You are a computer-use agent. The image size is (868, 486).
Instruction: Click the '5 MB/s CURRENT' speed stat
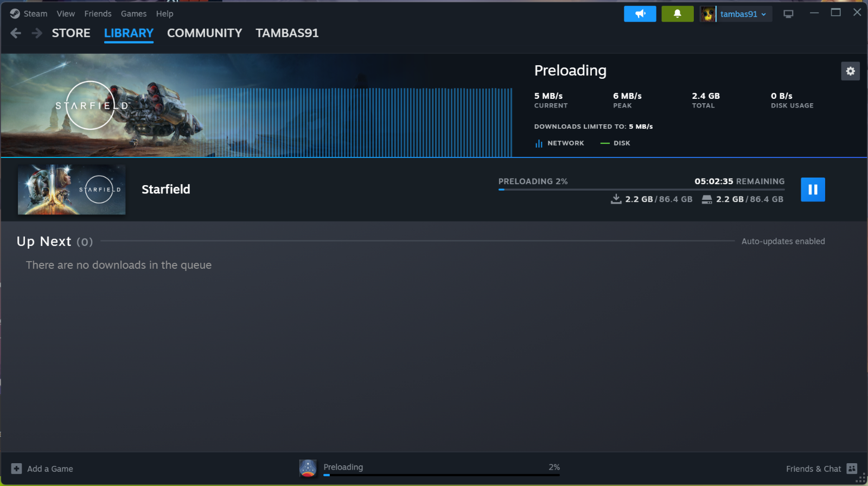pyautogui.click(x=551, y=100)
